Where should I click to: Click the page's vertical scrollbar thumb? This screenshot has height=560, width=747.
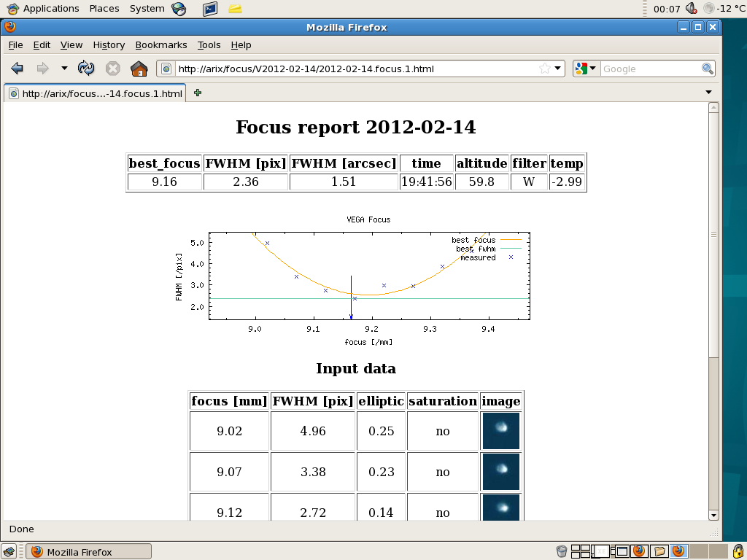point(713,235)
